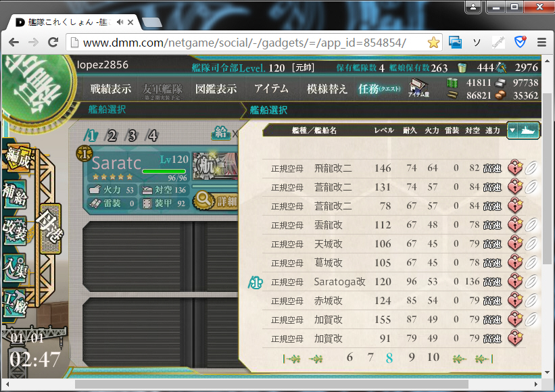Toggle lock heart icon for Saratoga改
Screen dimensions: 555x392
coord(515,282)
